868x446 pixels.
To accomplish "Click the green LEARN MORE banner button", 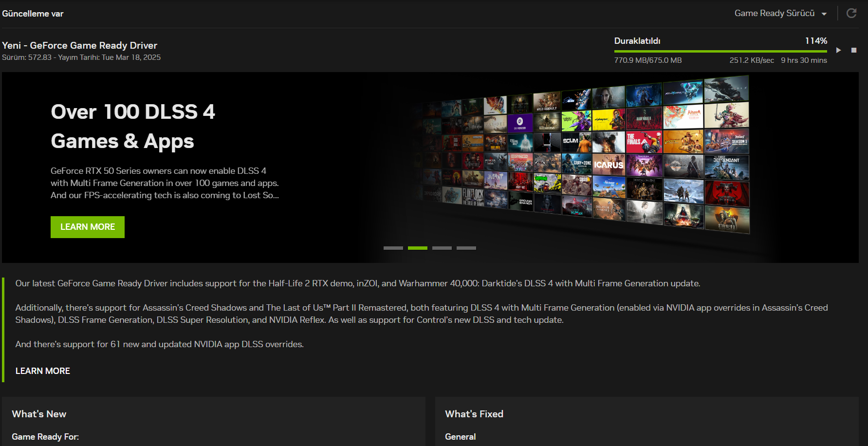I will (88, 227).
